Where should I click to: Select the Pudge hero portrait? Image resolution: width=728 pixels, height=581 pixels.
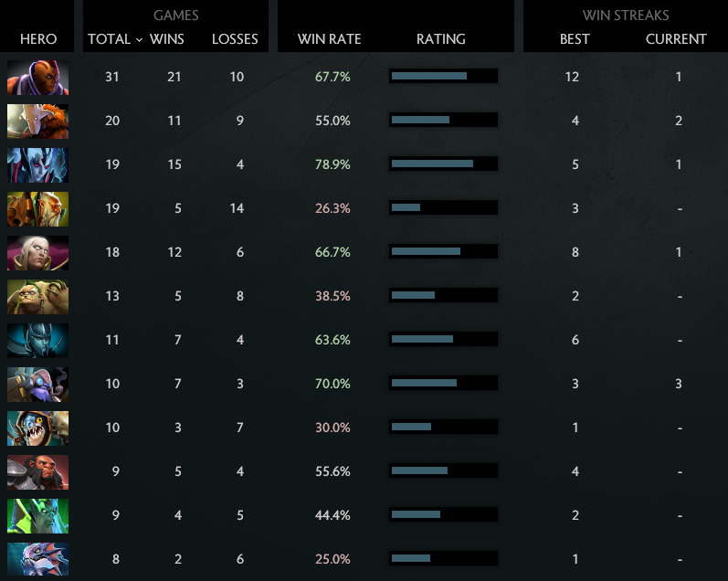[37, 296]
